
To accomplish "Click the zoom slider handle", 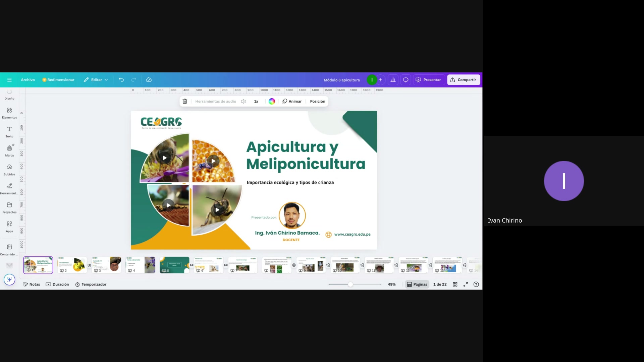I will (350, 284).
